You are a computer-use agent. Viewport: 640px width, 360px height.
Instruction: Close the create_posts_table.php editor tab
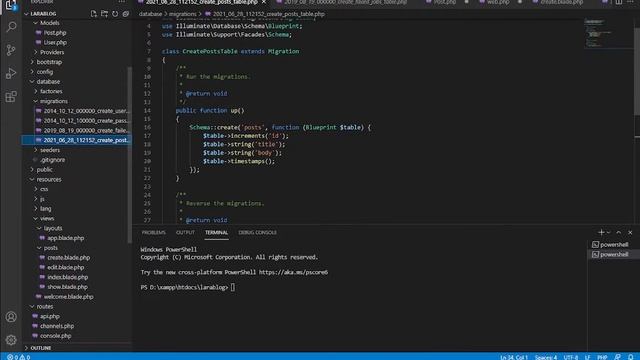point(264,2)
